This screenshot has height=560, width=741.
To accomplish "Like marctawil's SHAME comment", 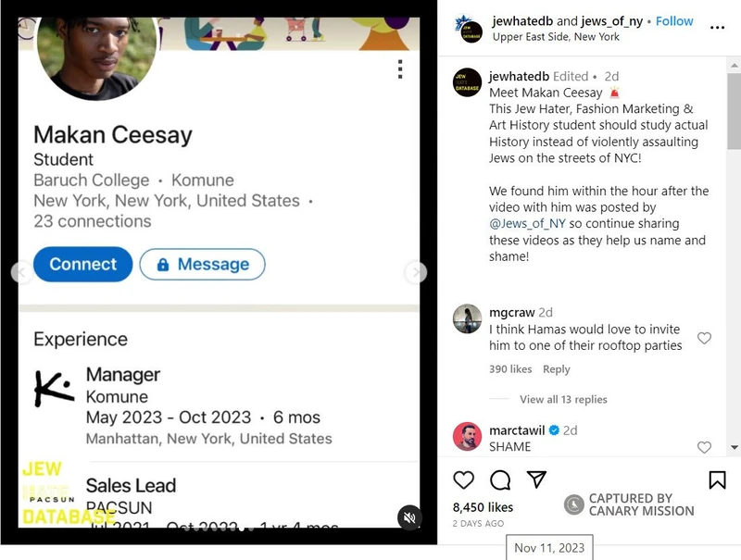I will tap(704, 447).
